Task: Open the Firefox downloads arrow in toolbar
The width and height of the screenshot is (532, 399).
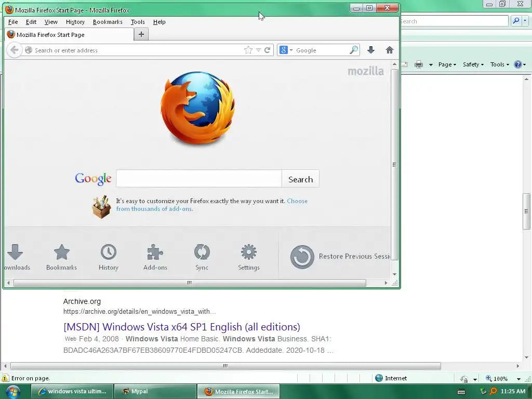Action: [x=371, y=50]
